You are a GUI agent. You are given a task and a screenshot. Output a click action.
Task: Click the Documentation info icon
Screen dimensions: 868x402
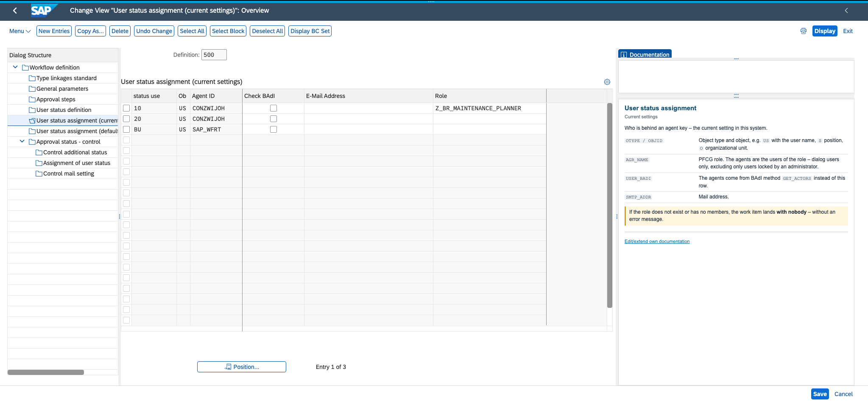click(x=624, y=55)
